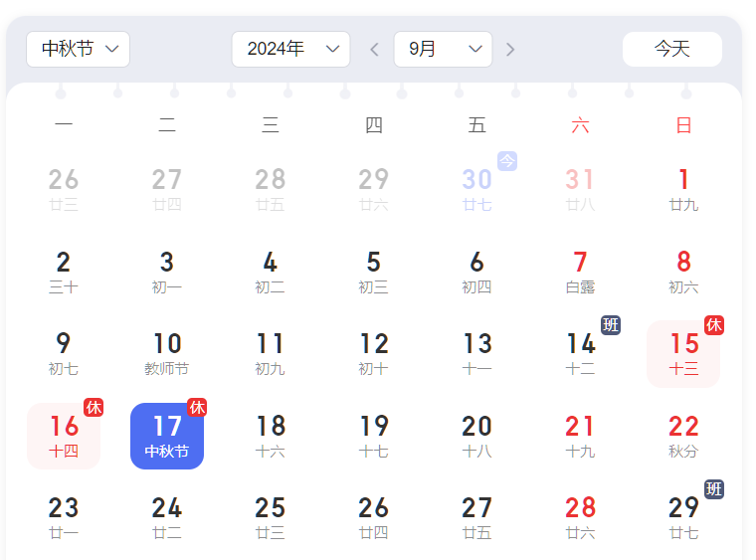Select September 12 初十
Viewport: 756px width, 560px height.
coord(374,354)
